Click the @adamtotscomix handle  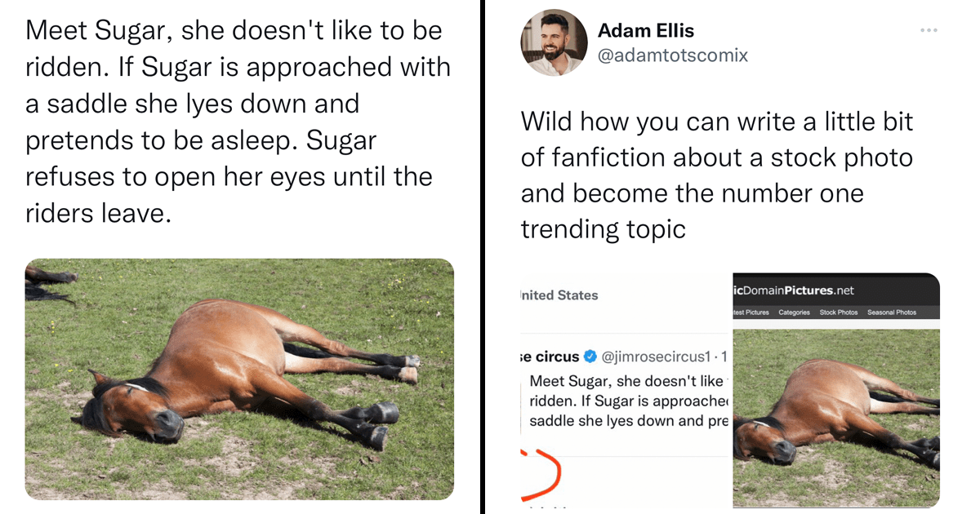pos(673,55)
